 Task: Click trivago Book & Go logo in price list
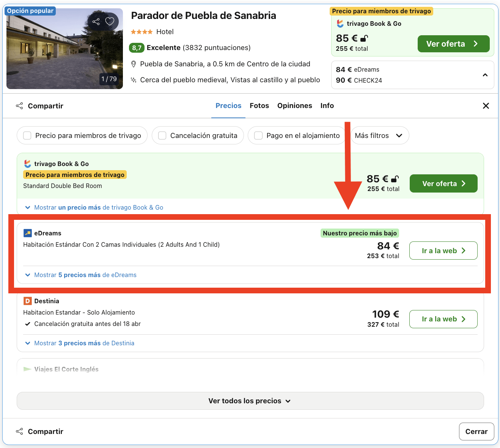[x=27, y=164]
